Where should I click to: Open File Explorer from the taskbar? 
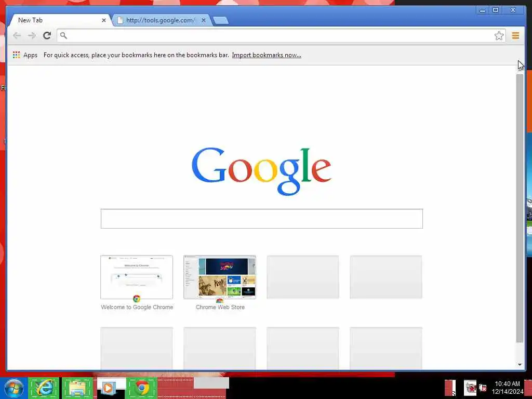[x=77, y=388]
